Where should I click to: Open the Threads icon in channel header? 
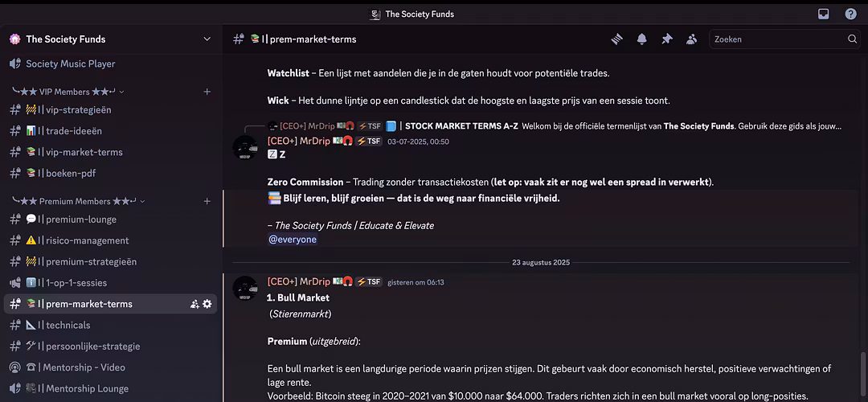[x=617, y=39]
